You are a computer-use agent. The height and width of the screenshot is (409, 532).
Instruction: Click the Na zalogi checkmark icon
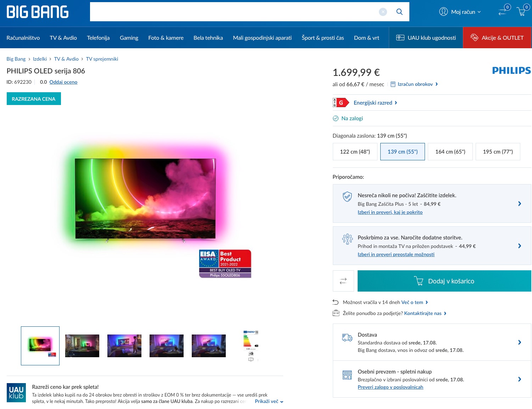coord(336,118)
